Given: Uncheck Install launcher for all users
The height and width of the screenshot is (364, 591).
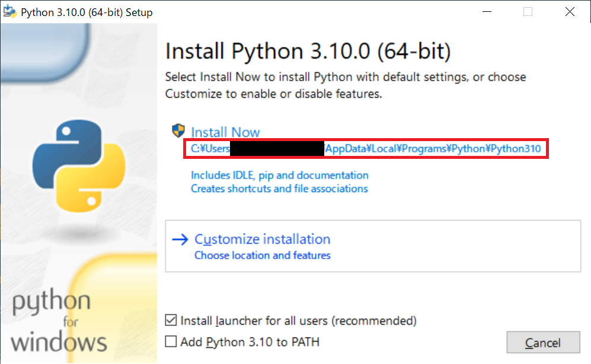Looking at the screenshot, I should (x=171, y=320).
